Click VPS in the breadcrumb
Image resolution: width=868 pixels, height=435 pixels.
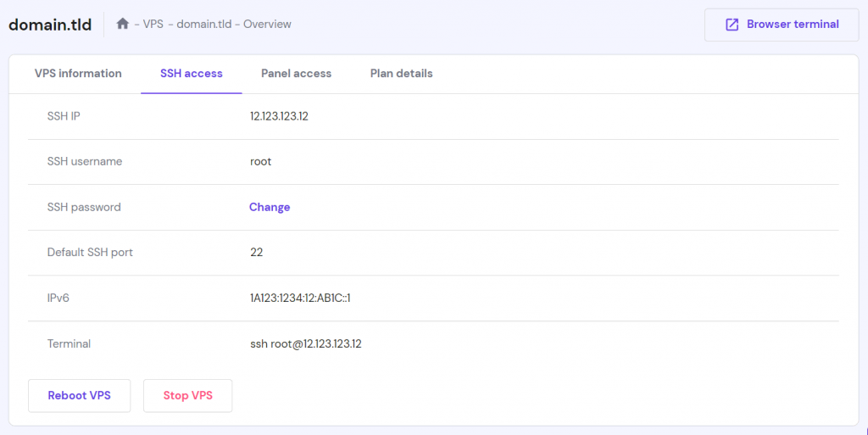click(x=153, y=25)
